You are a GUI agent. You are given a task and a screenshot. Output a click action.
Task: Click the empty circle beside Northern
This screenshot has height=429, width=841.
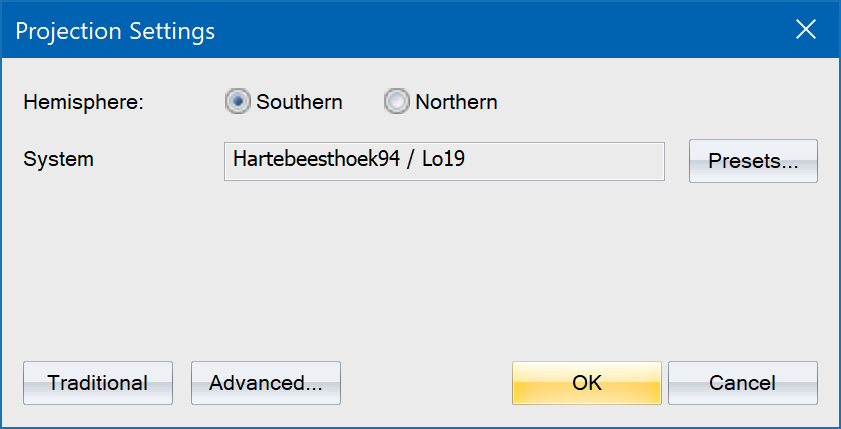(397, 102)
